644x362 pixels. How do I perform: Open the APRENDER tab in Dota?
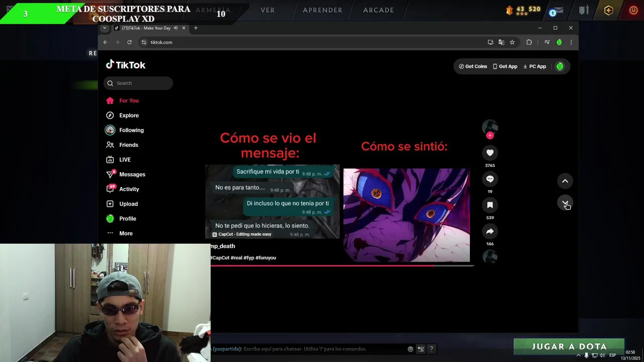[x=323, y=10]
